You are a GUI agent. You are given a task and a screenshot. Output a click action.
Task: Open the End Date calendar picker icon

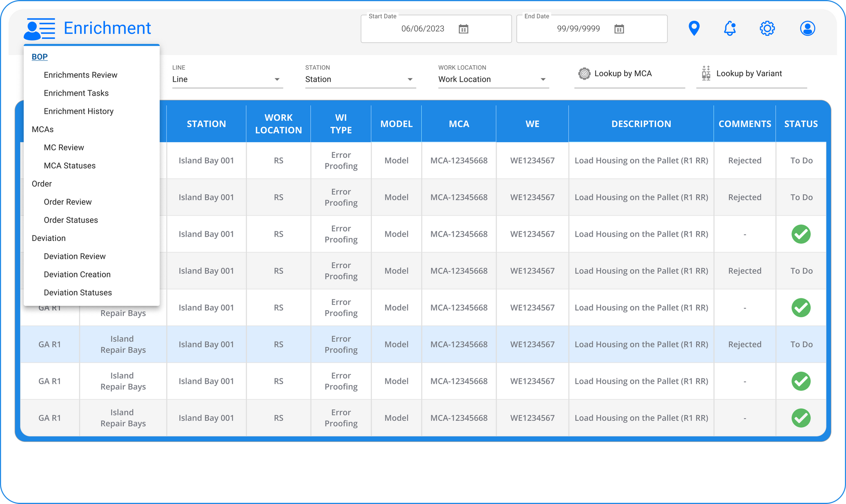[619, 29]
